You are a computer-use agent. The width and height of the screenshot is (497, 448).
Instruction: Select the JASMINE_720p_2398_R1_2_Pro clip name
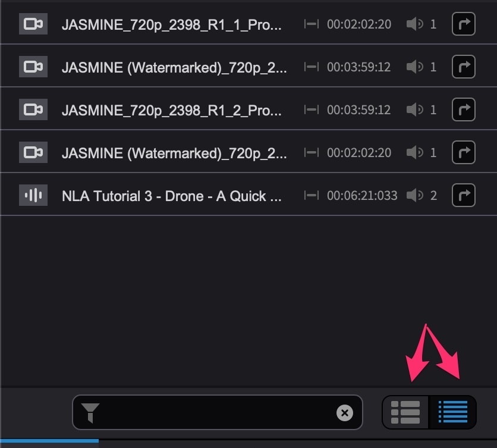(171, 110)
